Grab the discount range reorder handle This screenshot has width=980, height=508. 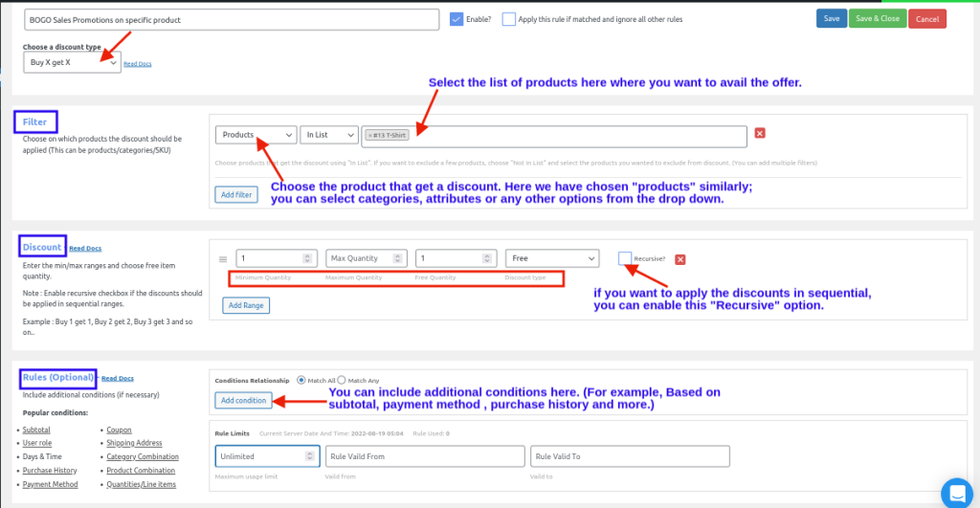[x=222, y=258]
